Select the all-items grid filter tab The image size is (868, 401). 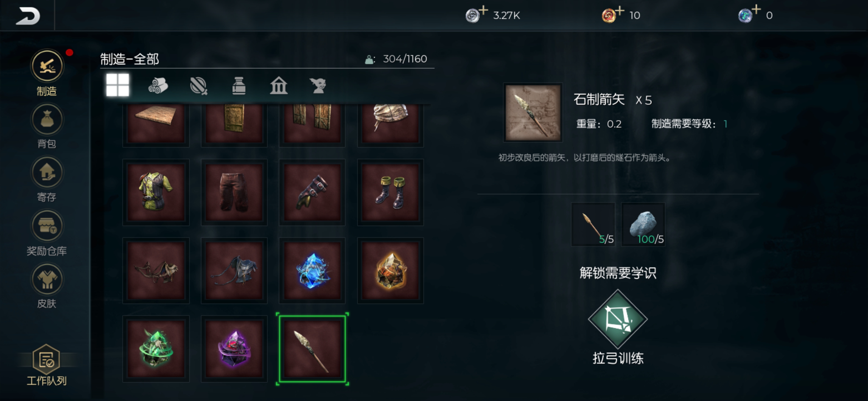click(x=117, y=85)
